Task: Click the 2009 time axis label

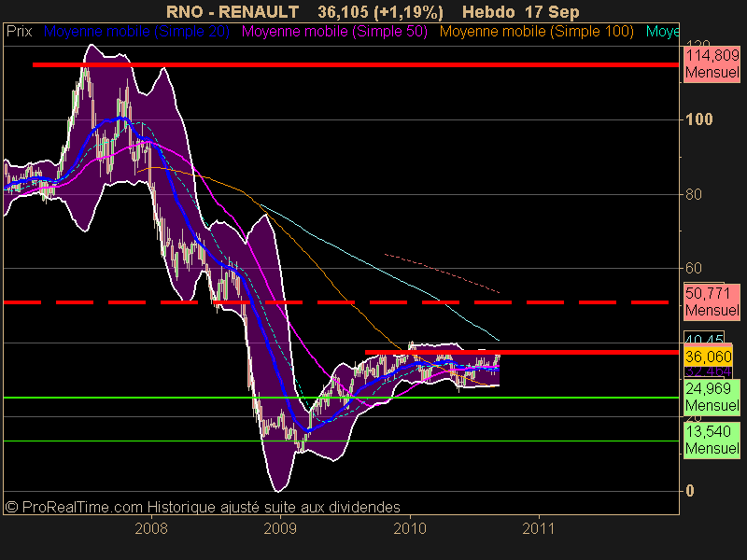Action: (280, 528)
